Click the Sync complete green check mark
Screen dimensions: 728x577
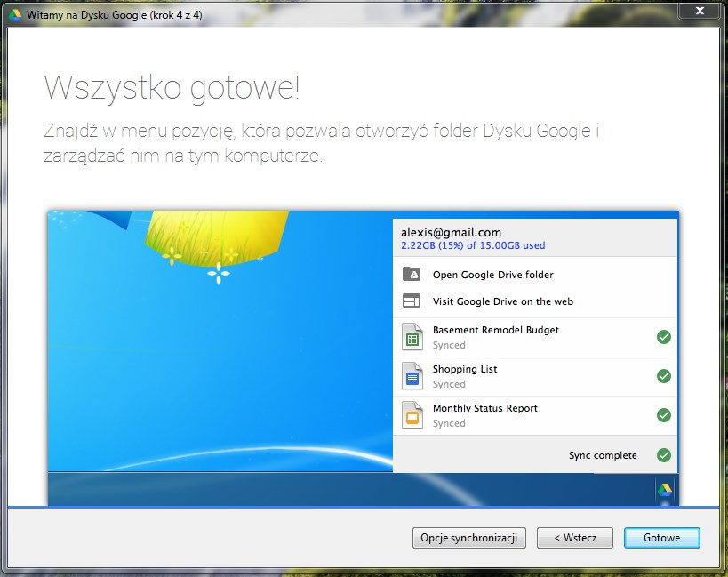pyautogui.click(x=664, y=455)
